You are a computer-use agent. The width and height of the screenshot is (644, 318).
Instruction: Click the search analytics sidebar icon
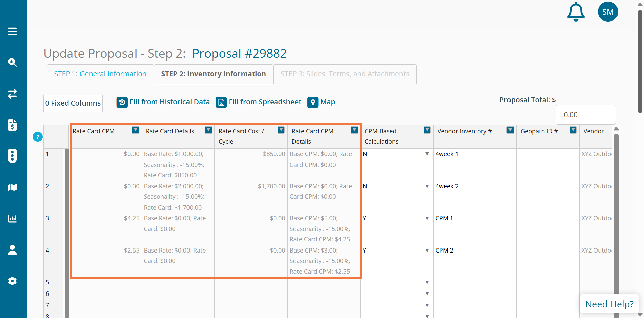pyautogui.click(x=12, y=62)
